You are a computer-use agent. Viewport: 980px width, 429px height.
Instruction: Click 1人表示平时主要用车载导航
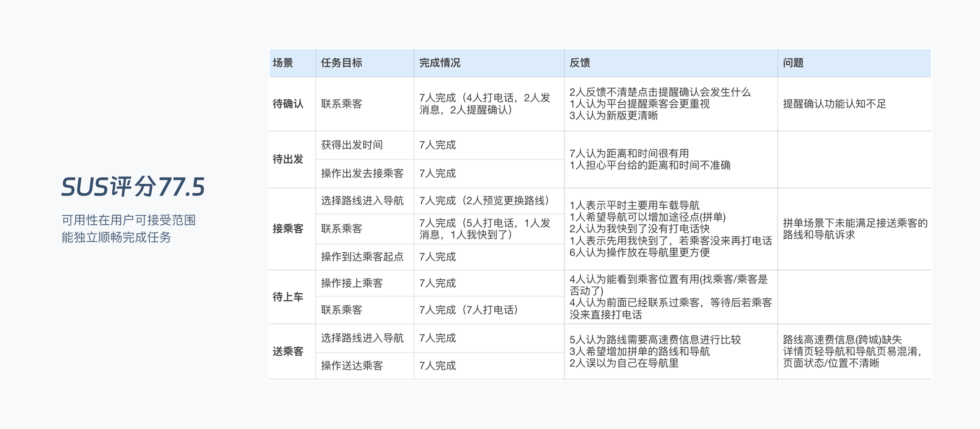pyautogui.click(x=634, y=206)
